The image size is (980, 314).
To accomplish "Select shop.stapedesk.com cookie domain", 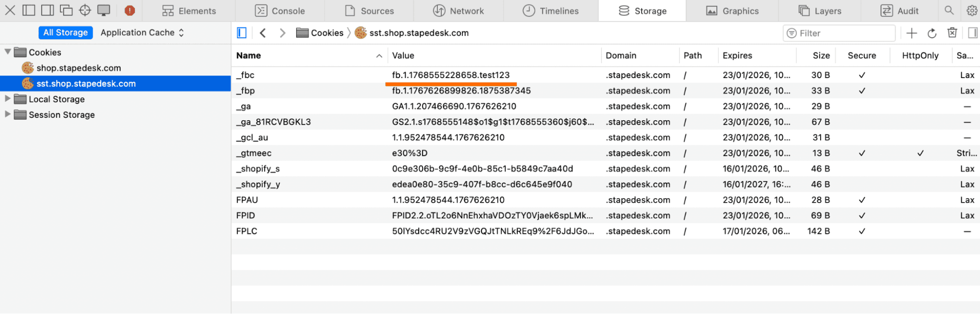I will (x=78, y=68).
